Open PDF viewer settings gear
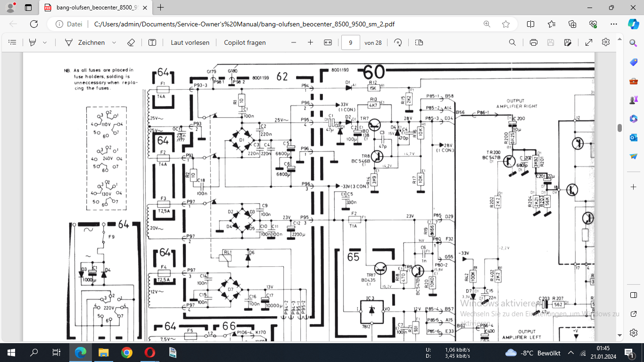644x362 pixels. 606,42
